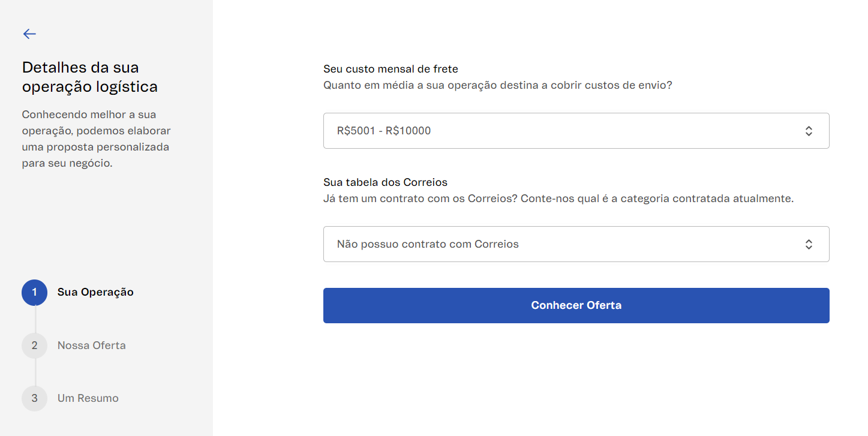This screenshot has height=436, width=868.
Task: Click the 'Já tem um contrato com os Correios?' helper text
Action: click(558, 199)
